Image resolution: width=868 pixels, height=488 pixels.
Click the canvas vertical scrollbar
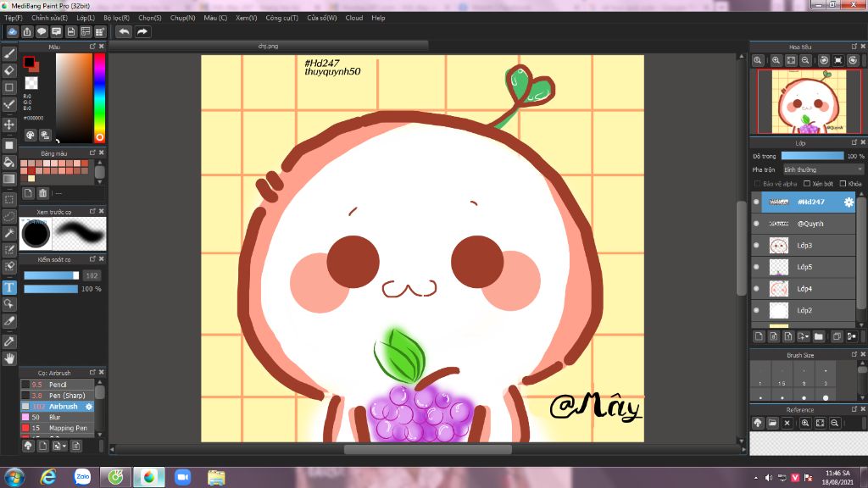(x=741, y=248)
